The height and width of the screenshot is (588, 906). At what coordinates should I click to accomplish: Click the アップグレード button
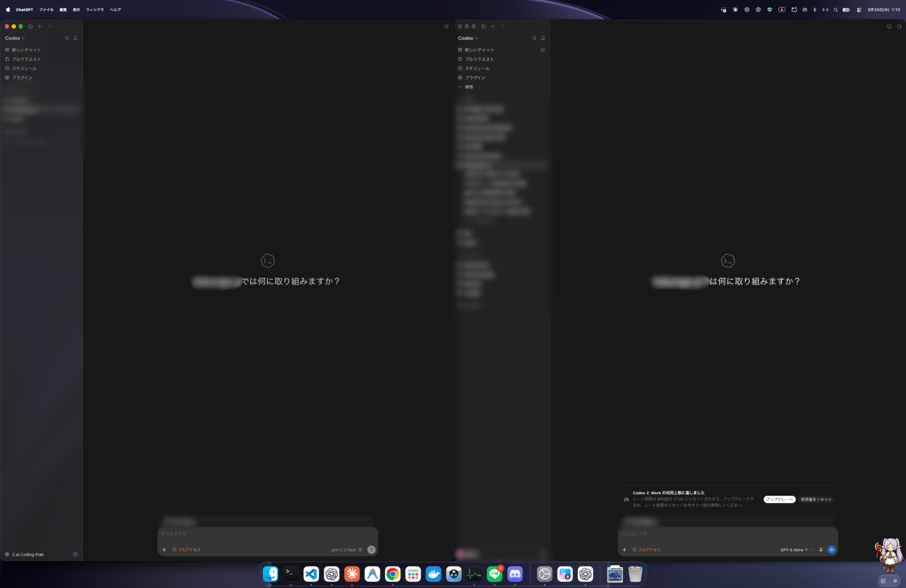coord(779,499)
